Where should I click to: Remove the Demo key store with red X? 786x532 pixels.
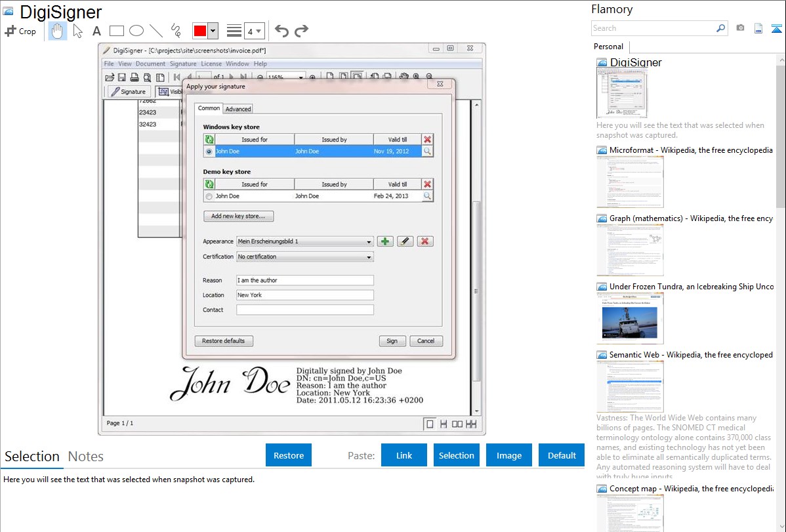428,184
